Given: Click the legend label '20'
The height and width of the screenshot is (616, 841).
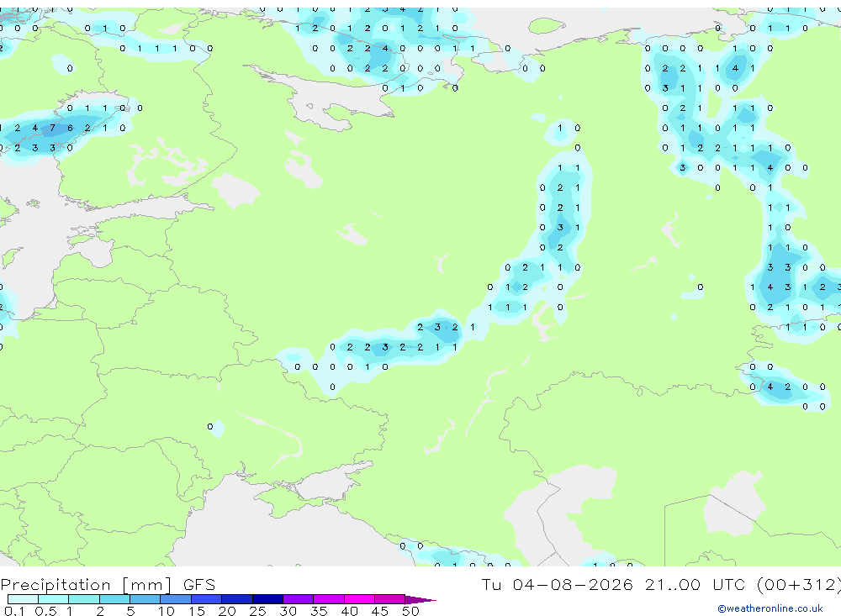Looking at the screenshot, I should tap(227, 611).
